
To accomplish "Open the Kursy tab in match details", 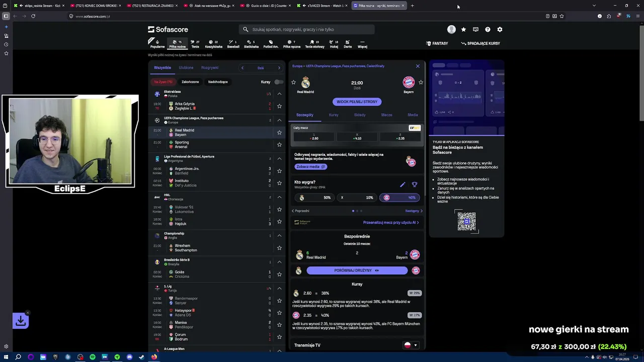I will coord(334,115).
